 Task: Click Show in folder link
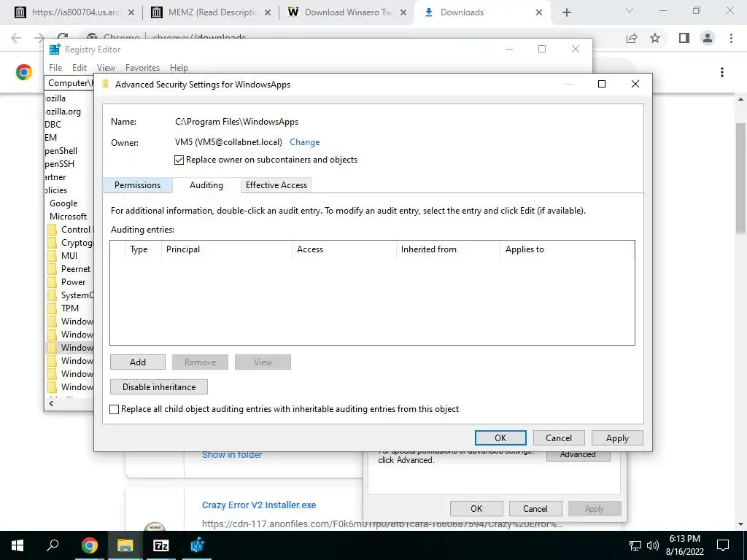[231, 455]
